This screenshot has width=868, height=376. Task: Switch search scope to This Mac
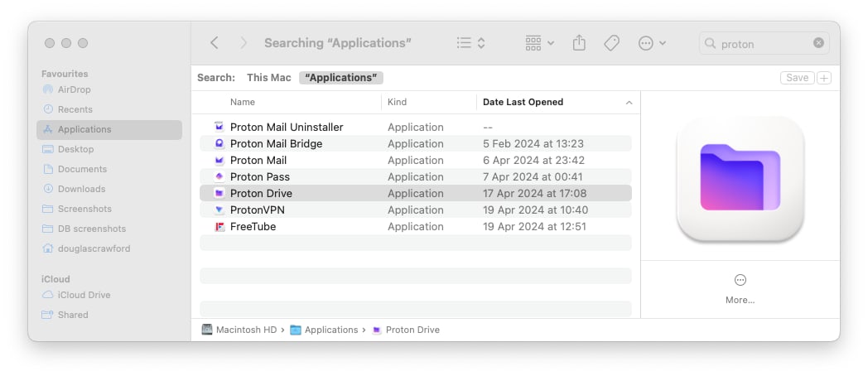[268, 78]
